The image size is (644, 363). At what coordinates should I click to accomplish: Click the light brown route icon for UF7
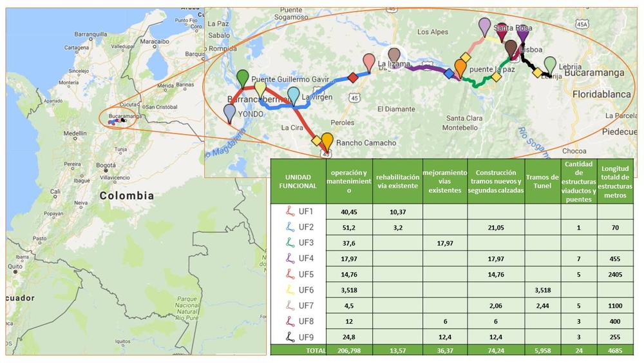pyautogui.click(x=290, y=306)
